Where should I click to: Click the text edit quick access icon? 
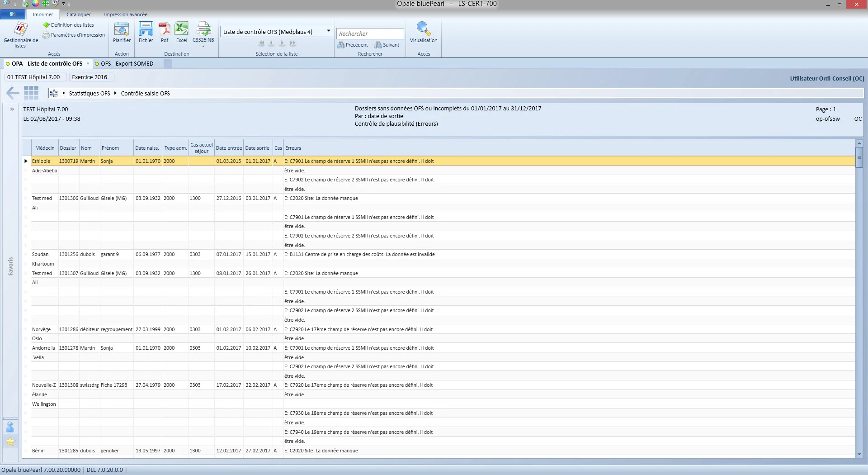click(55, 3)
